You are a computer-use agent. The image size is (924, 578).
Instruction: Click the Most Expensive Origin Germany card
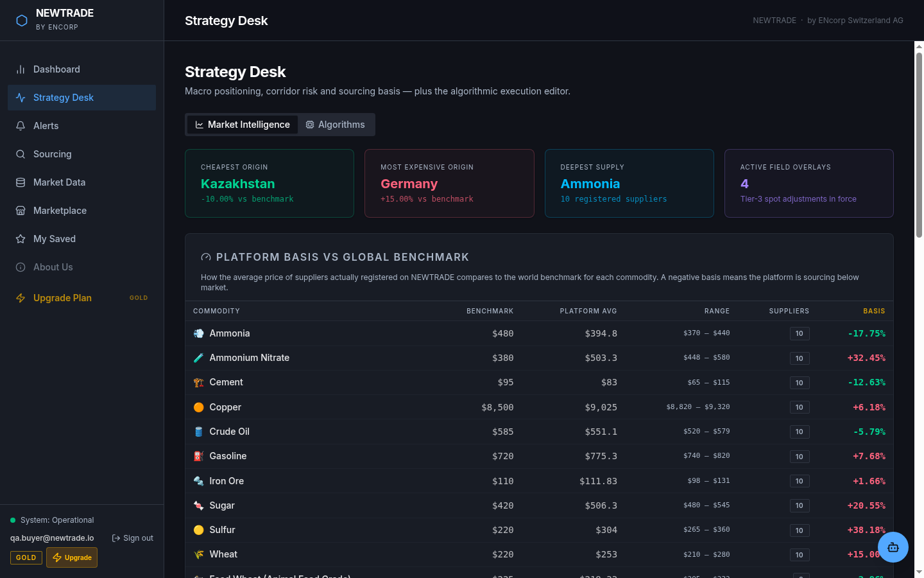pyautogui.click(x=449, y=184)
